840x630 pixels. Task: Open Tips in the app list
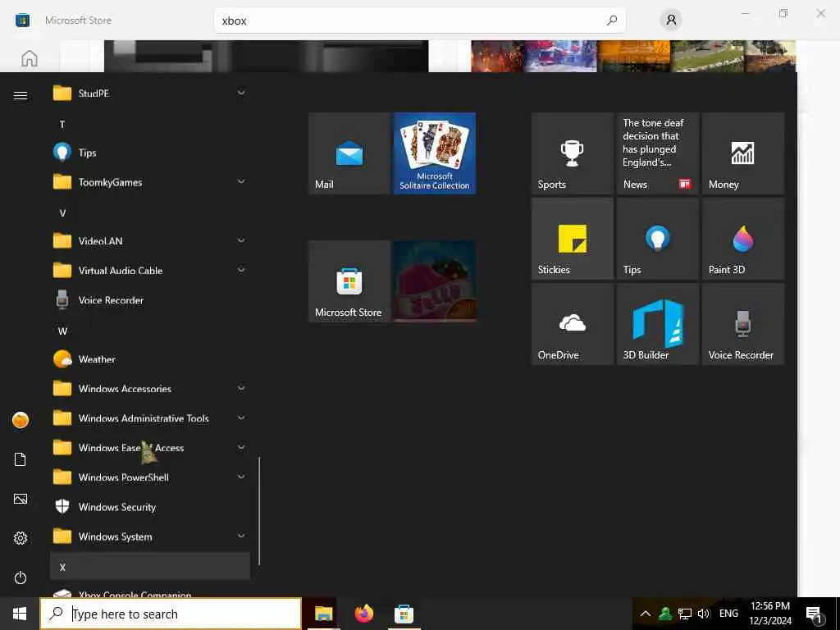tap(150, 153)
